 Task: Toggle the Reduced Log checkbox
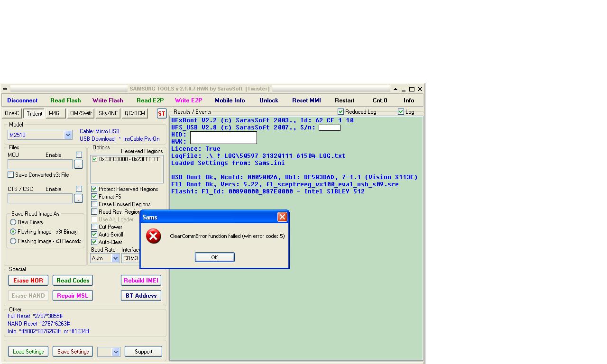[340, 112]
